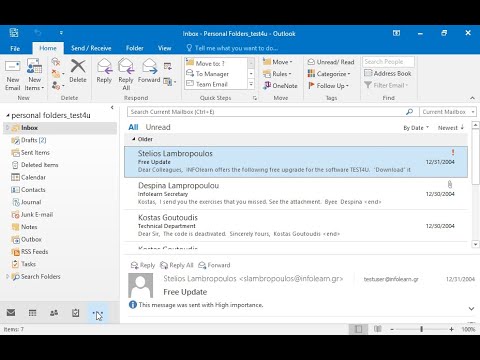Click the zoom out minus button
The height and width of the screenshot is (360, 480).
pyautogui.click(x=392, y=329)
